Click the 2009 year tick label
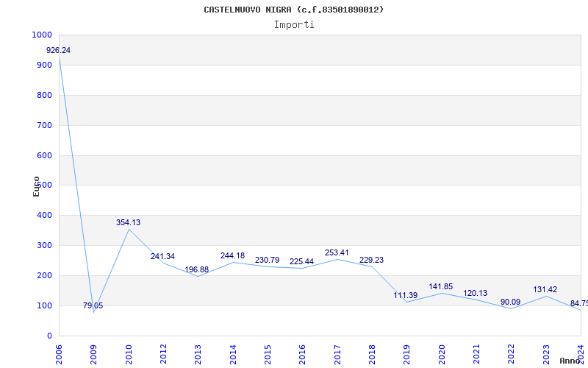 tap(94, 354)
